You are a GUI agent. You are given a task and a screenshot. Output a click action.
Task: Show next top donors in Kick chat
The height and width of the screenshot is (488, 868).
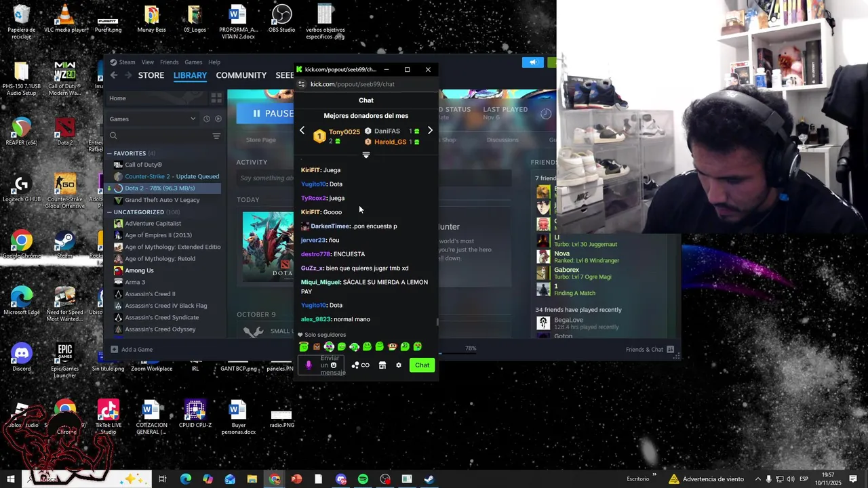tap(430, 130)
